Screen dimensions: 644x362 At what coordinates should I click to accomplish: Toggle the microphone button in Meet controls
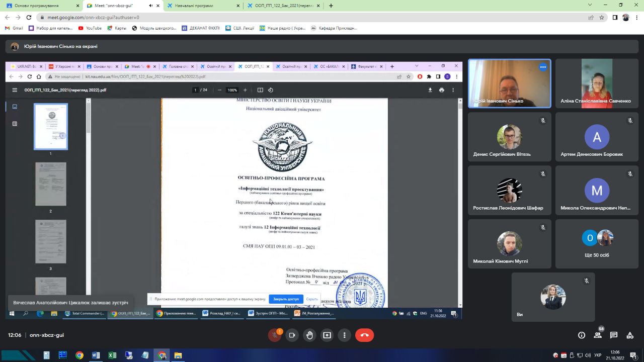[275, 335]
